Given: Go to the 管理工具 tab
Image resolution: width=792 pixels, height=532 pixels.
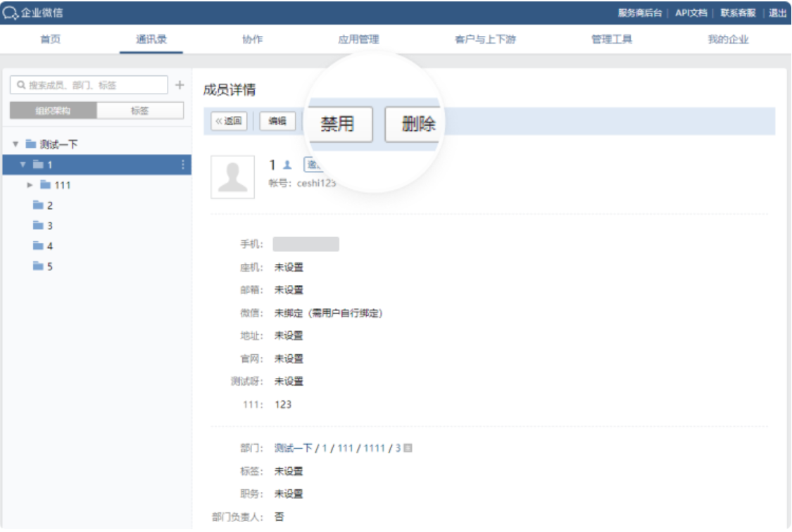Looking at the screenshot, I should (x=611, y=40).
